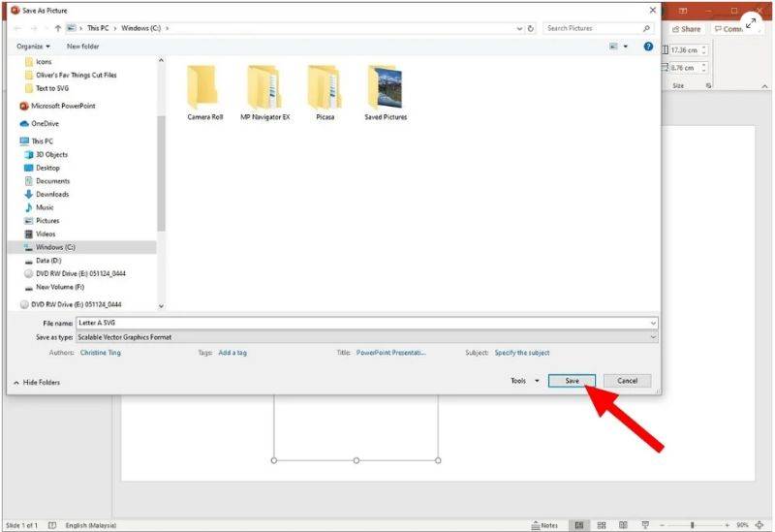Select Data (D:) drive
Viewport: 775px width, 532px height.
[48, 261]
